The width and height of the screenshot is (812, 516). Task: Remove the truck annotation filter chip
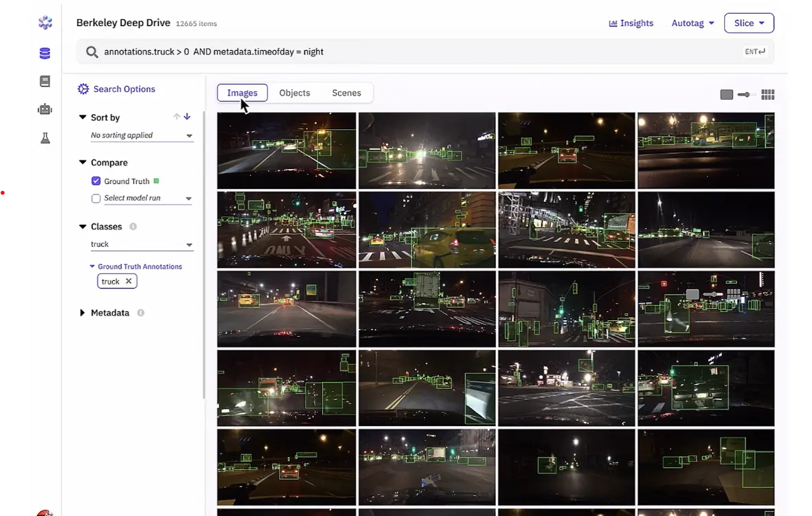tap(128, 281)
